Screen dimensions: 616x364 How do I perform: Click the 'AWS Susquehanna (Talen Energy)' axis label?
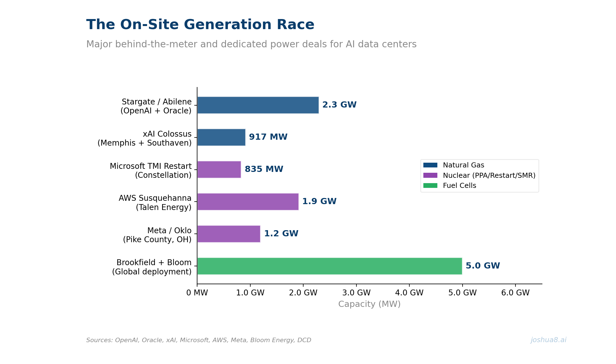coord(155,203)
